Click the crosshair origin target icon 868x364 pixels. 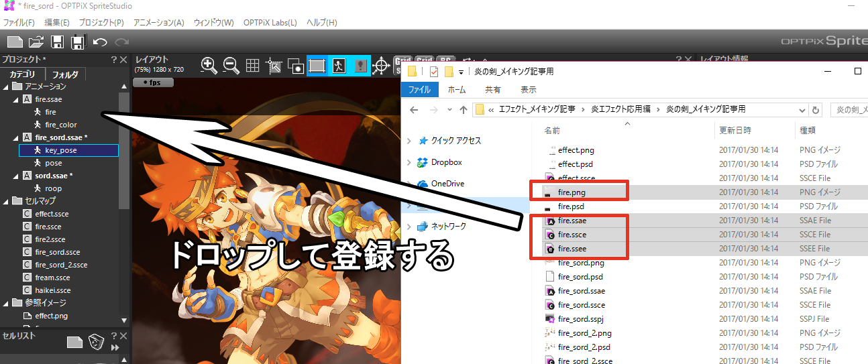click(x=382, y=66)
